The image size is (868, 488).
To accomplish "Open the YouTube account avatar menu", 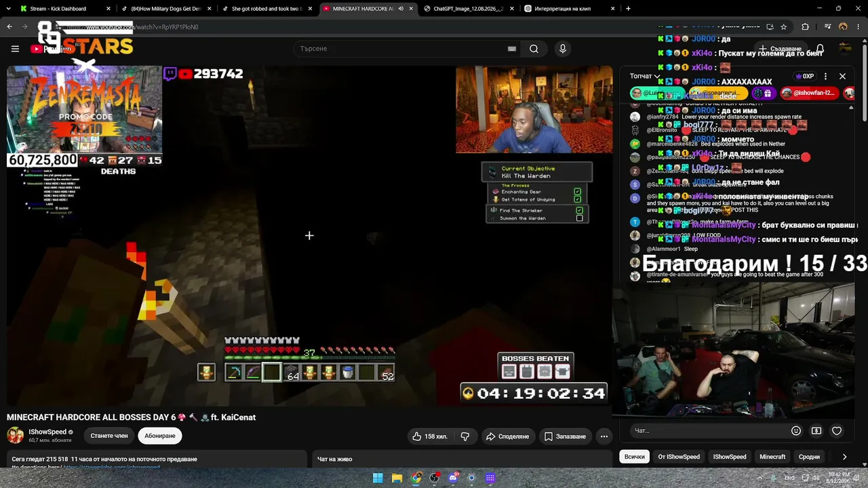I will [x=845, y=48].
